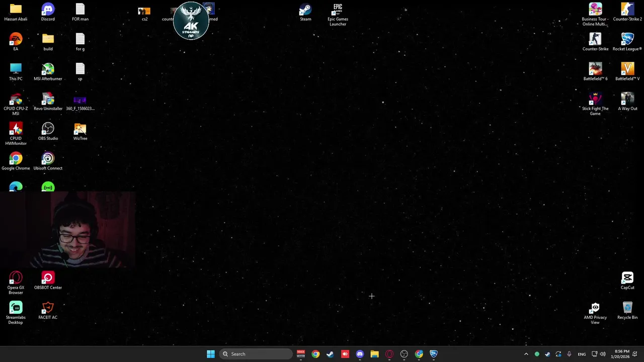Open WizTree desktop shortcut
The width and height of the screenshot is (644, 362).
pos(80,132)
